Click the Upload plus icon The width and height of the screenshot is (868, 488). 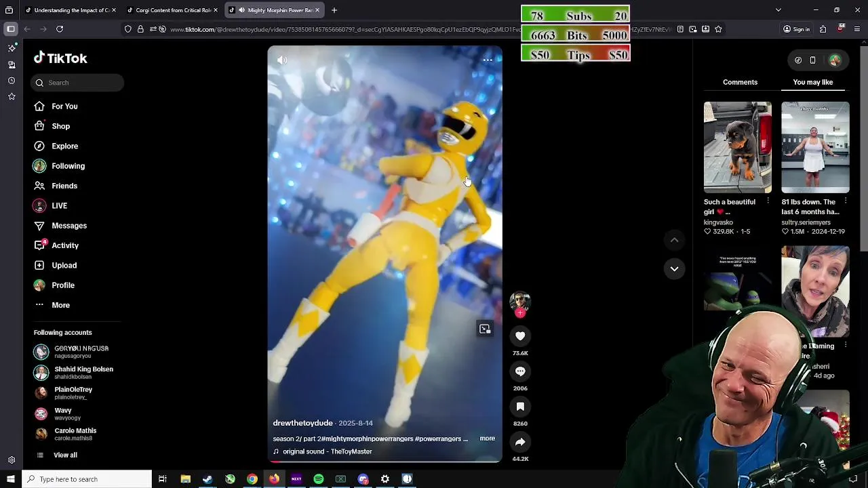(x=39, y=265)
